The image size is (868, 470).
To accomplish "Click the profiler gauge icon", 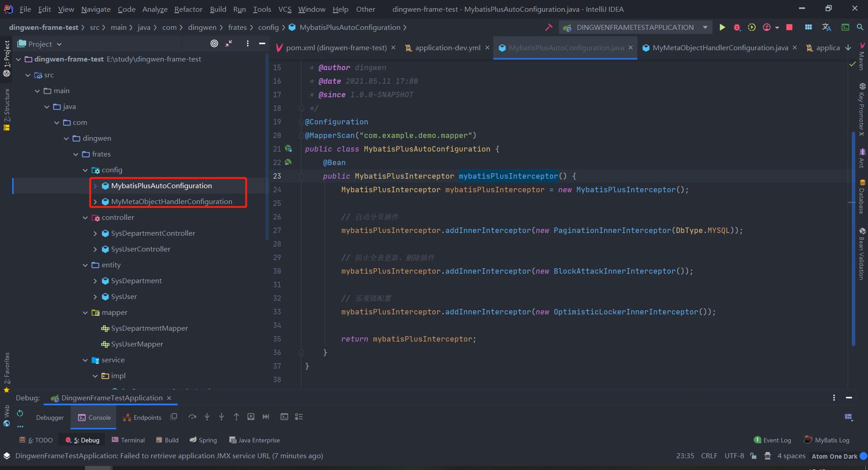I will point(767,28).
